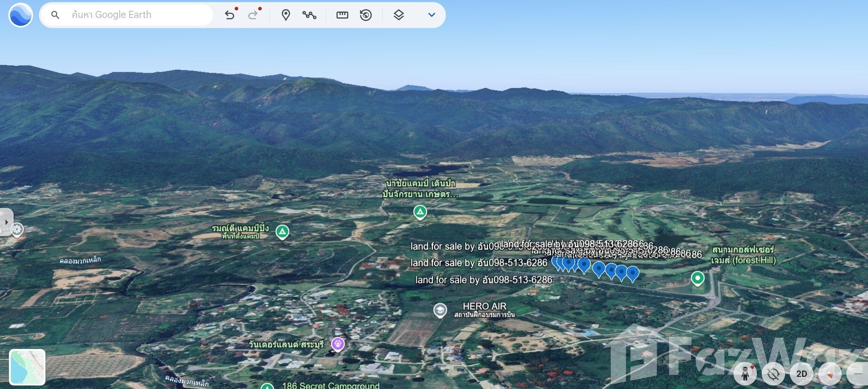
Task: Expand the collapsed side panel arrow
Action: [x=6, y=222]
